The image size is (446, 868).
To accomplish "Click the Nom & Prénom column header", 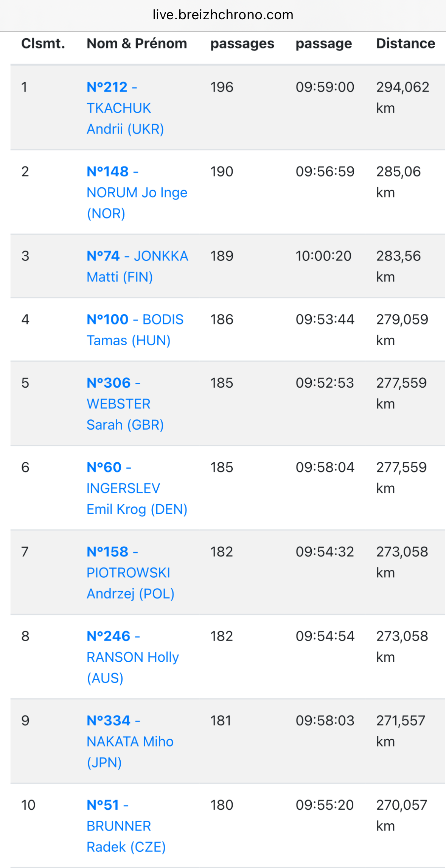I will point(137,44).
